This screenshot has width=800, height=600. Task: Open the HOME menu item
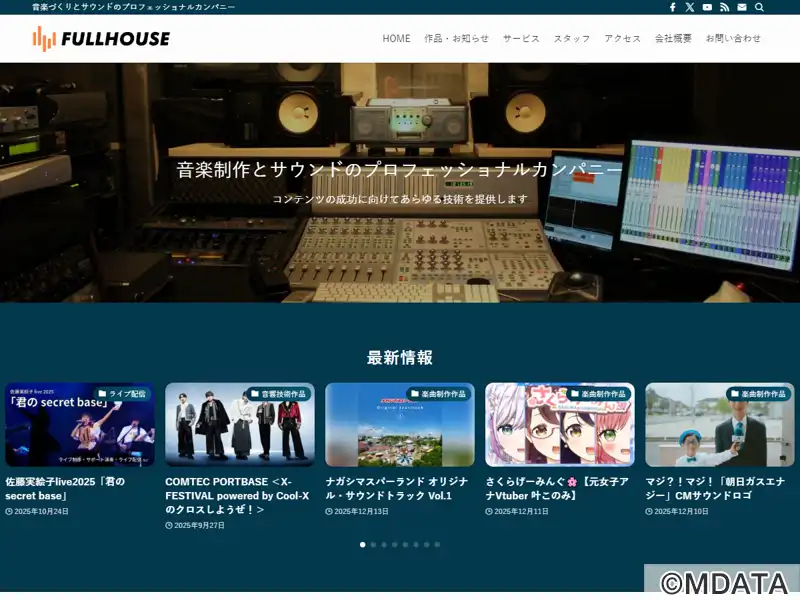click(396, 39)
